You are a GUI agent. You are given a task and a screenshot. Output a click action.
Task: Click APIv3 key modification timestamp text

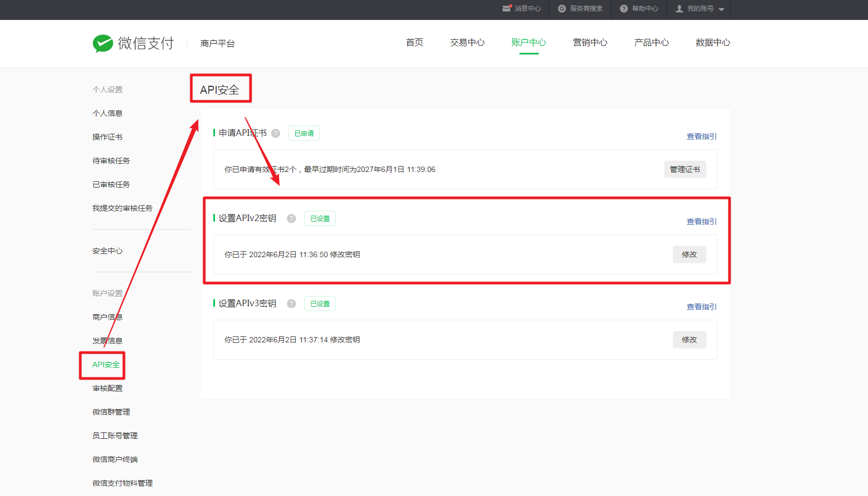292,340
